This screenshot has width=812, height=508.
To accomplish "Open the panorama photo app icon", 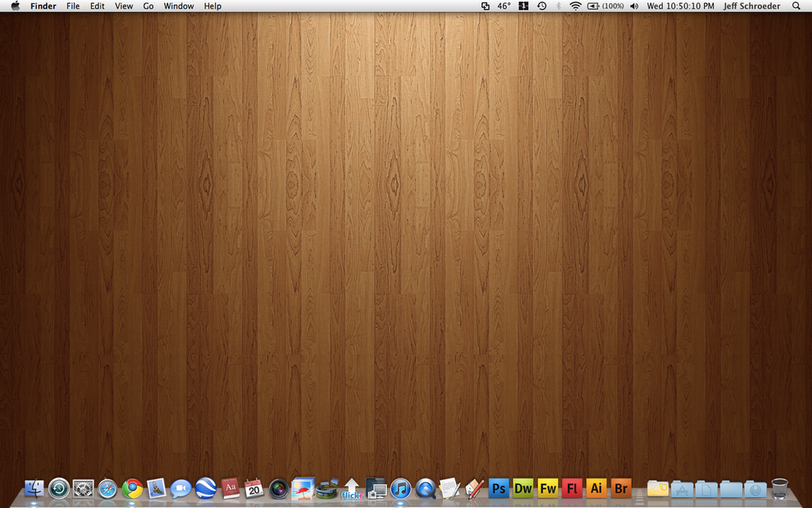I will pos(327,488).
